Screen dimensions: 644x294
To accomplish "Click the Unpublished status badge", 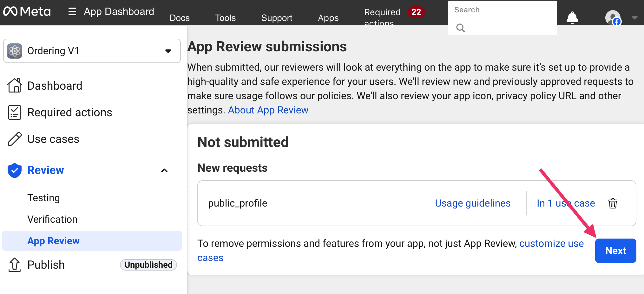I will pyautogui.click(x=148, y=265).
